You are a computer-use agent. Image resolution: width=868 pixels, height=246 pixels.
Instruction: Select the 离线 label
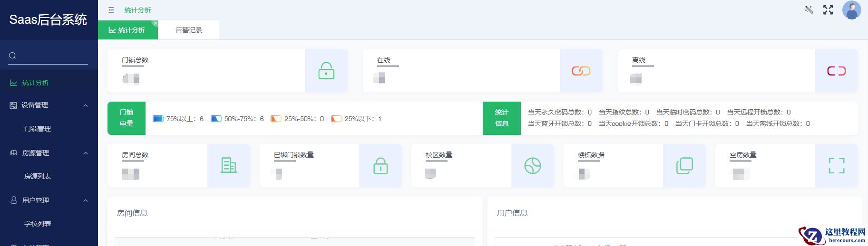(639, 60)
